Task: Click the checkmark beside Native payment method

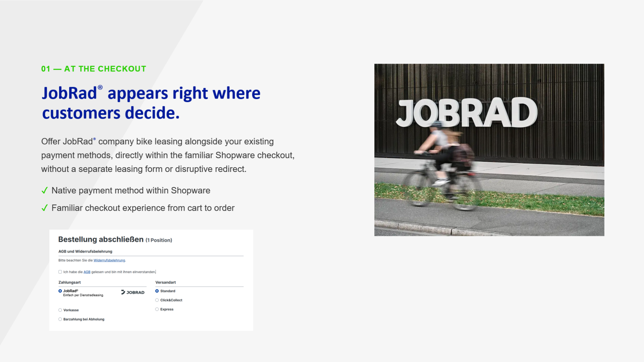Action: pyautogui.click(x=45, y=190)
